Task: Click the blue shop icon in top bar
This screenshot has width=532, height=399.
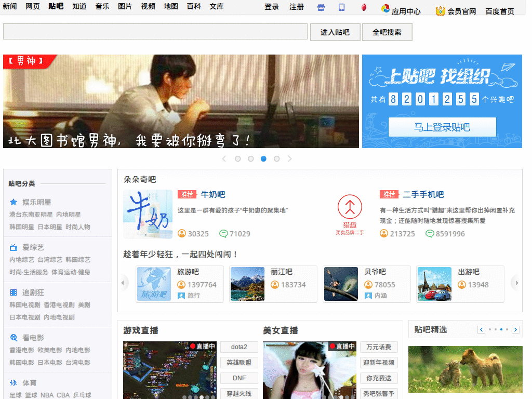Action: 321,7
